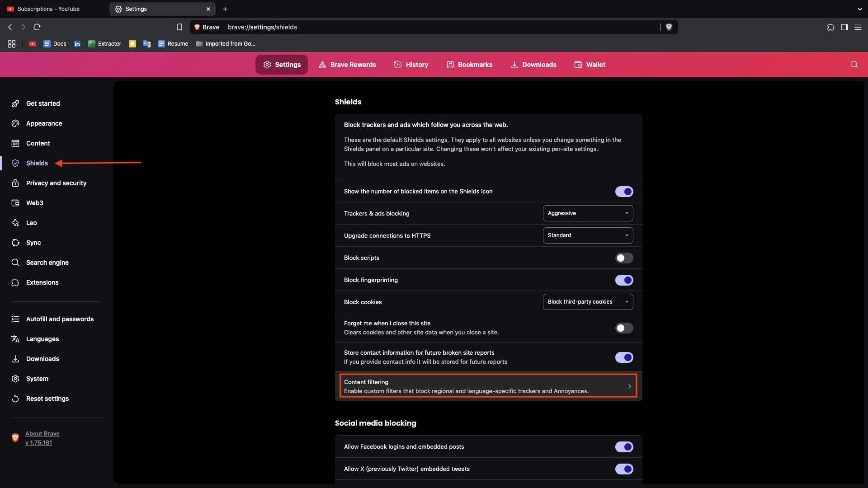Screen dimensions: 868x488
Task: Open the History page
Action: 410,65
